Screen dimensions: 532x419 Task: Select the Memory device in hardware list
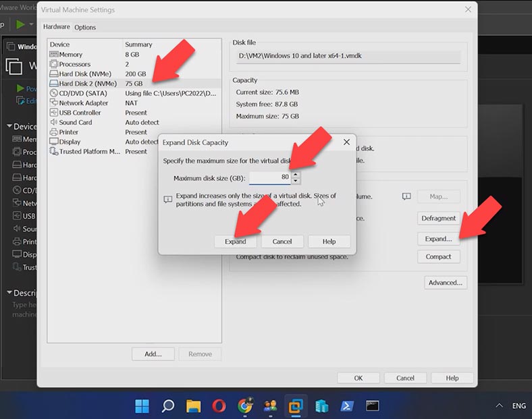tap(70, 55)
